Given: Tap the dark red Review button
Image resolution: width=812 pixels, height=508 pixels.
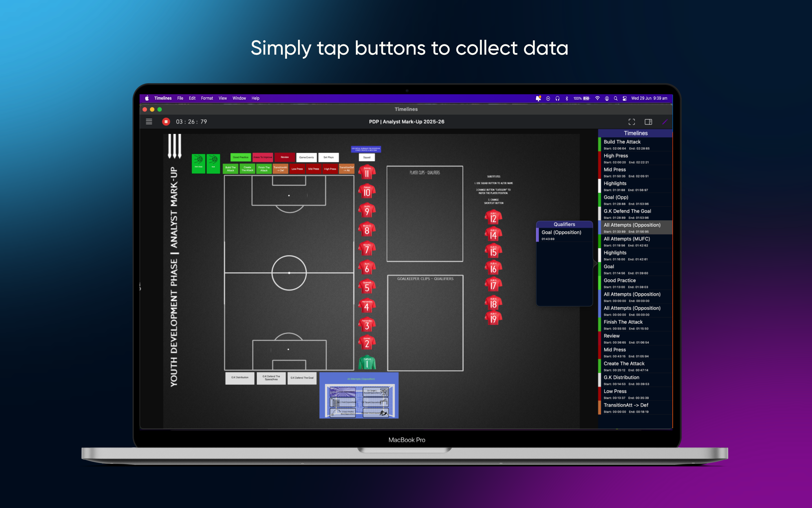Looking at the screenshot, I should (x=284, y=157).
